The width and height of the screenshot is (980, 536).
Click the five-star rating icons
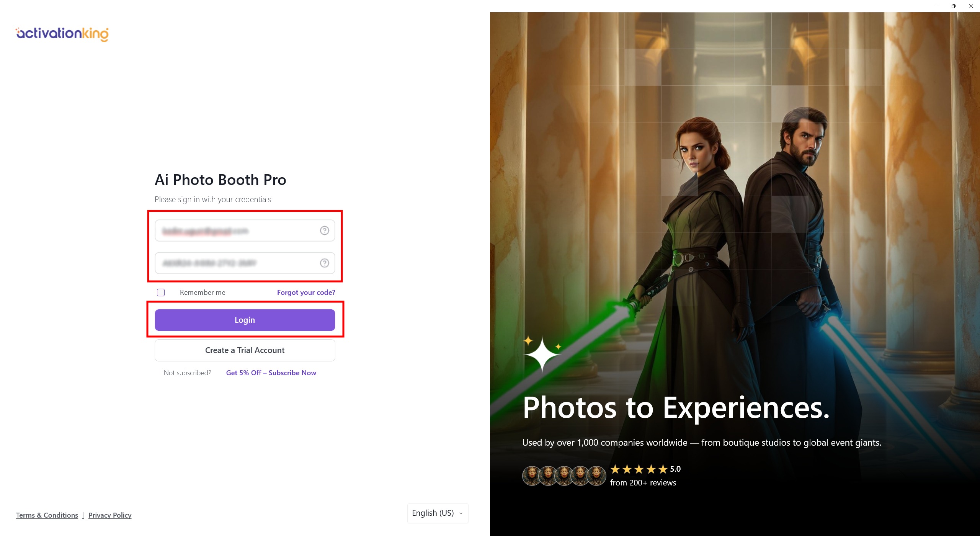pos(639,469)
